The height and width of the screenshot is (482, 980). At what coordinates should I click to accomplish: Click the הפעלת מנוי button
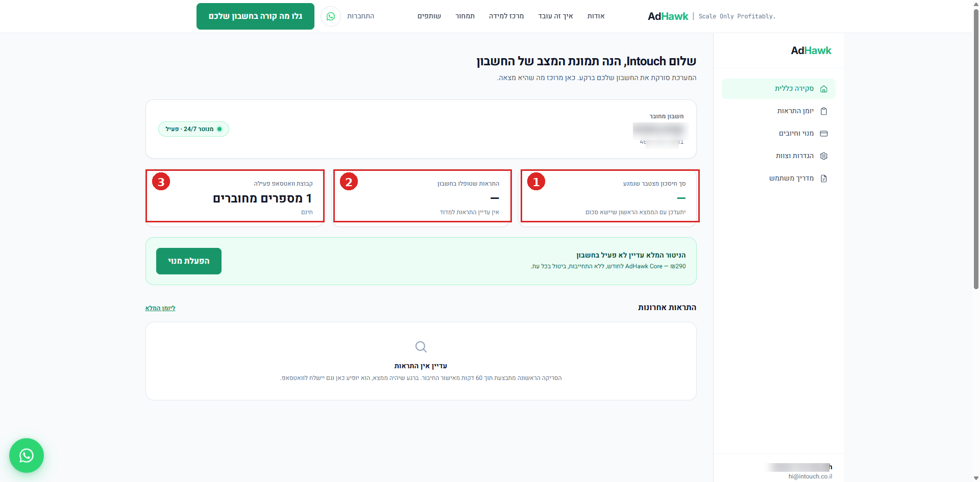pos(189,261)
